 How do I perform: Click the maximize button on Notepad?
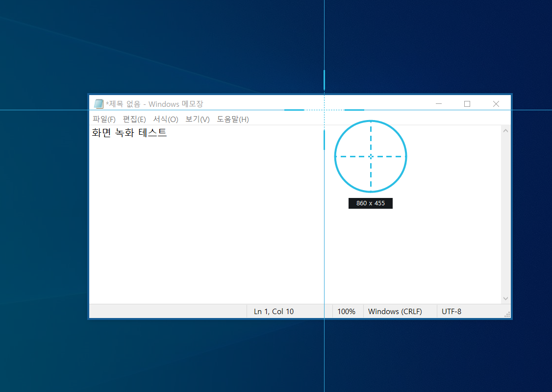click(x=467, y=103)
